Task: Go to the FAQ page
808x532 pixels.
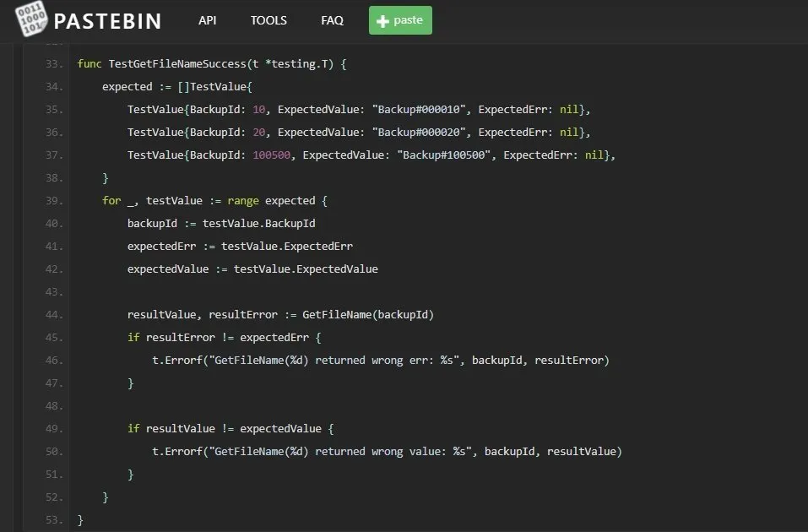Action: click(332, 20)
